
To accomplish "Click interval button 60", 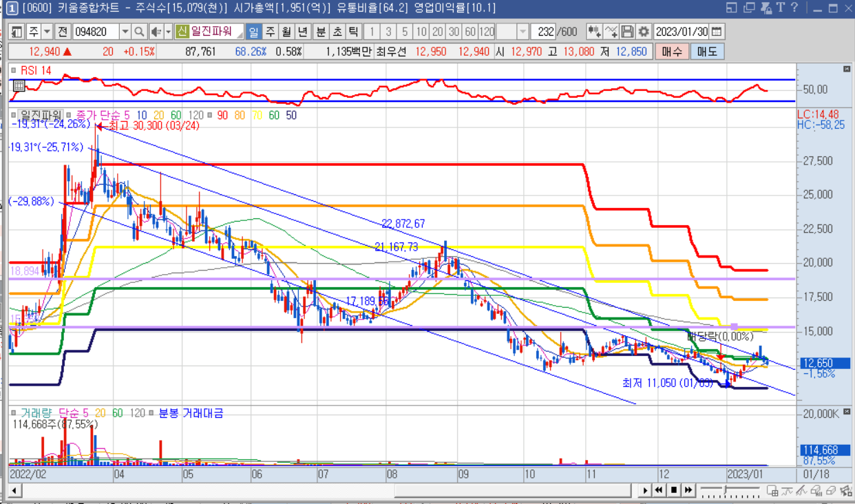I will (470, 32).
